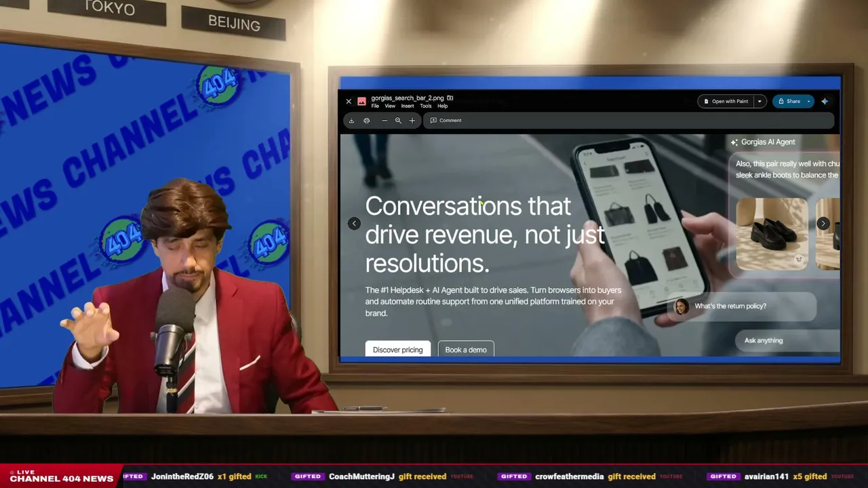
Task: Click crowfeathermedia in the ticker
Action: pos(569,476)
